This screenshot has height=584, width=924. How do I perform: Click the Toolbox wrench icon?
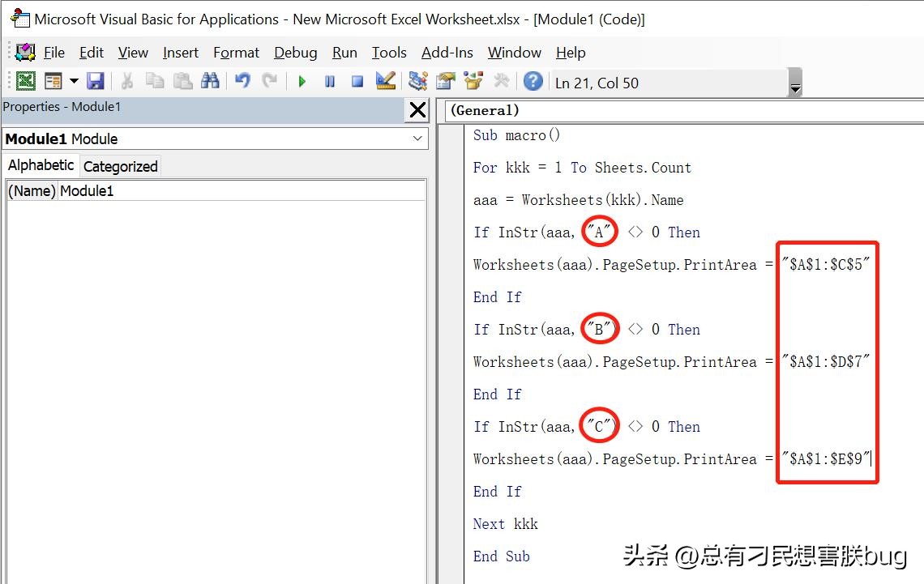coord(502,81)
